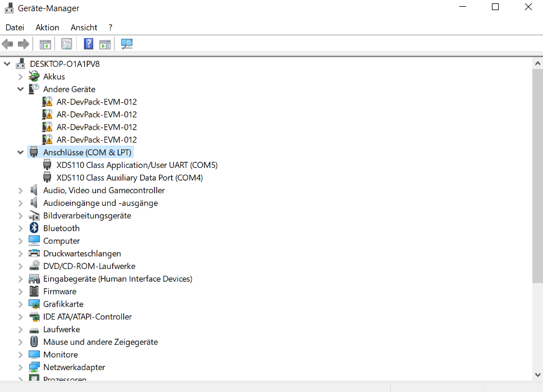
Task: Click the DESKTOP-O1A1PV8 computer icon
Action: coord(20,63)
